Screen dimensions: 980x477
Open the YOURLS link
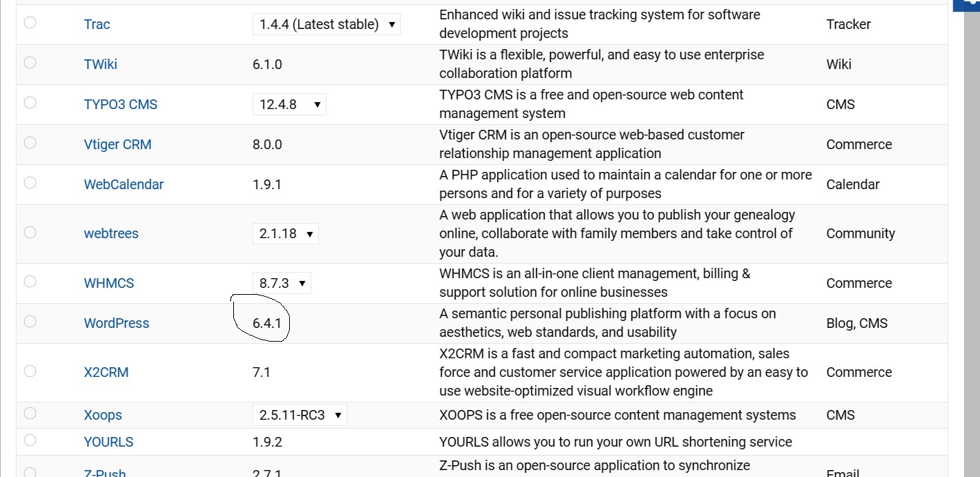coord(108,442)
